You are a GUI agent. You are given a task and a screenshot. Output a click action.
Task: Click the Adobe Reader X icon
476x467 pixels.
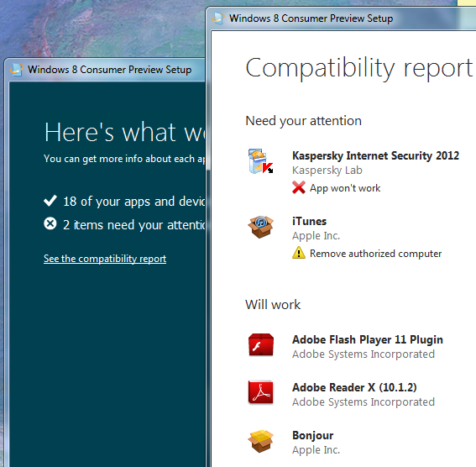pos(260,392)
